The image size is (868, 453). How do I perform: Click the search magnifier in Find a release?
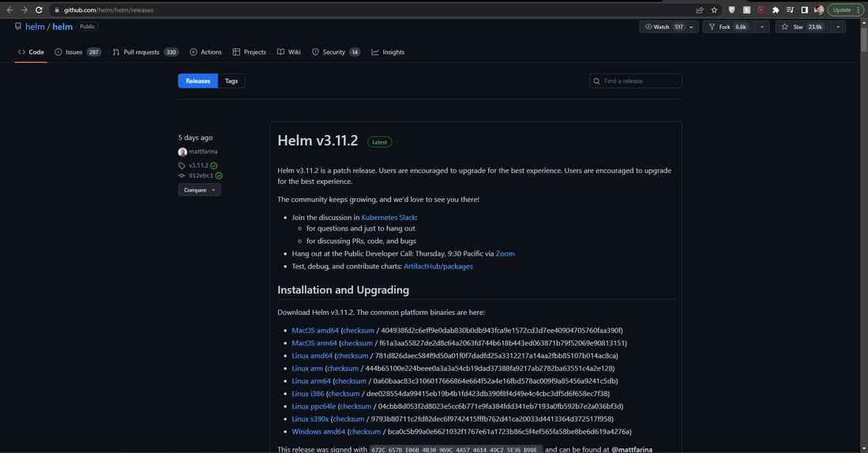[x=597, y=81]
